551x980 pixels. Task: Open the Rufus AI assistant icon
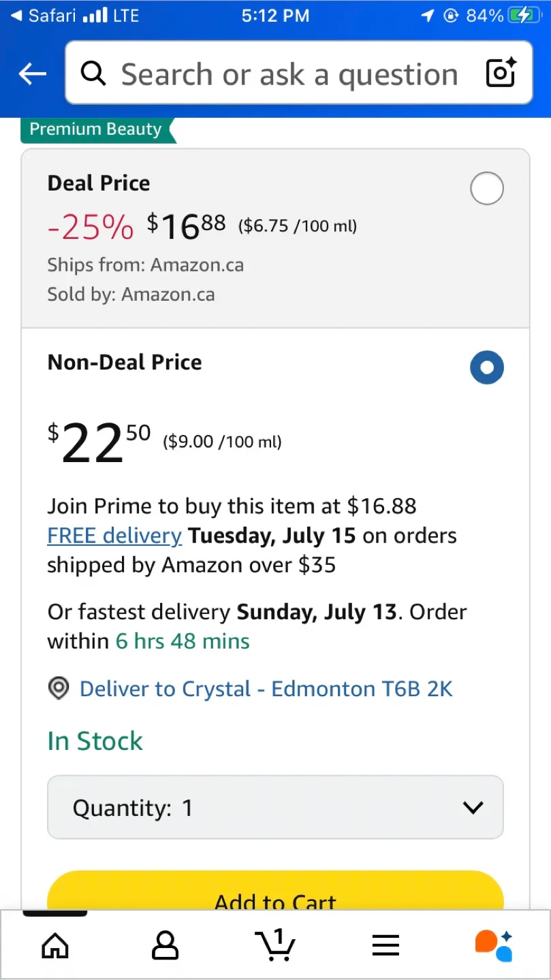(494, 945)
